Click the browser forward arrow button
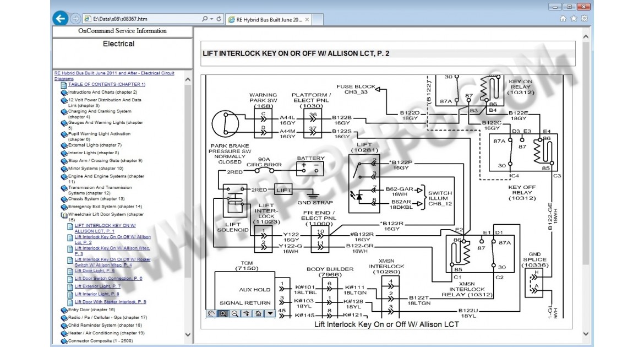Viewport: 644px width, 347px height. tap(75, 19)
